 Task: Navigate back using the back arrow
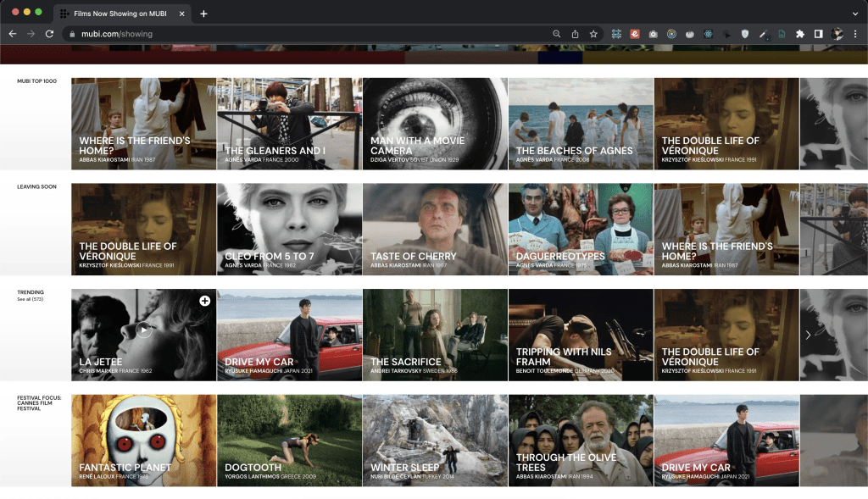point(13,34)
